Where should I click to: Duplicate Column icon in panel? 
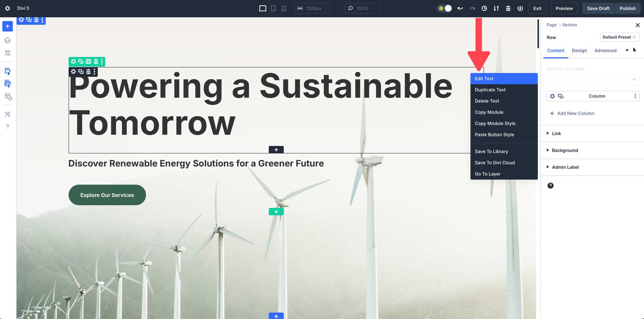click(561, 96)
